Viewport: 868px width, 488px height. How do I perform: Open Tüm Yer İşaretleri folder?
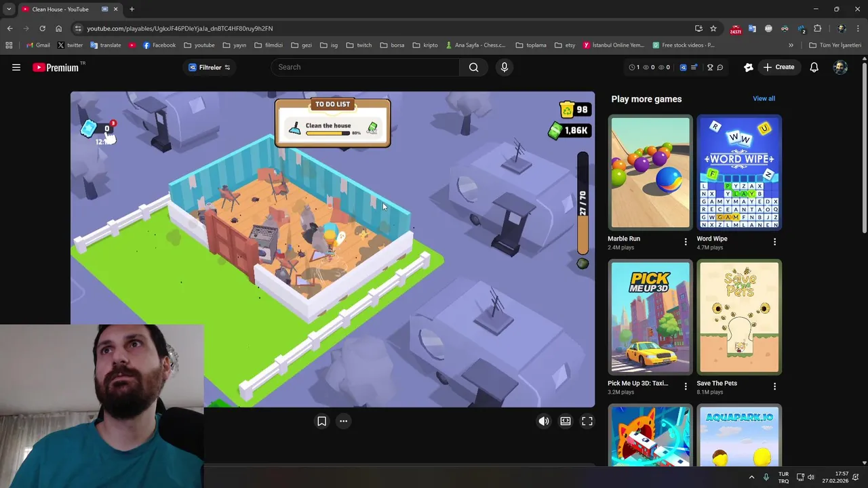tap(835, 45)
